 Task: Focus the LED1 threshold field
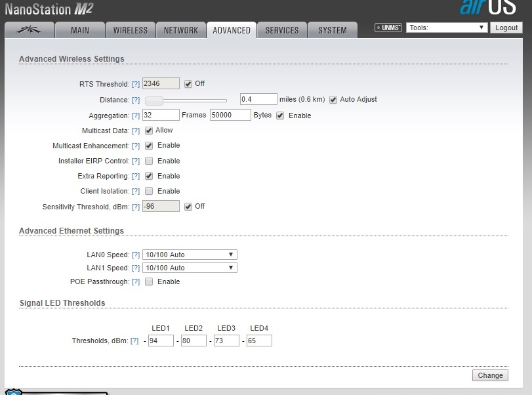click(161, 341)
